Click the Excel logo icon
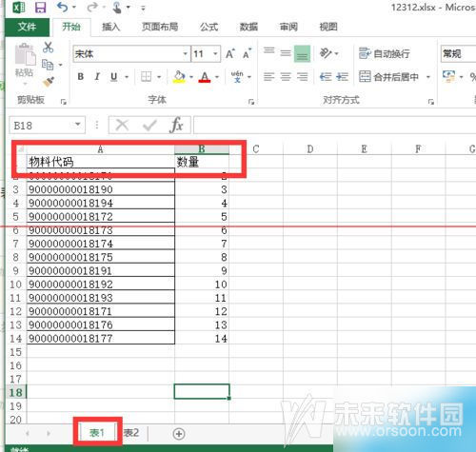 (x=18, y=8)
